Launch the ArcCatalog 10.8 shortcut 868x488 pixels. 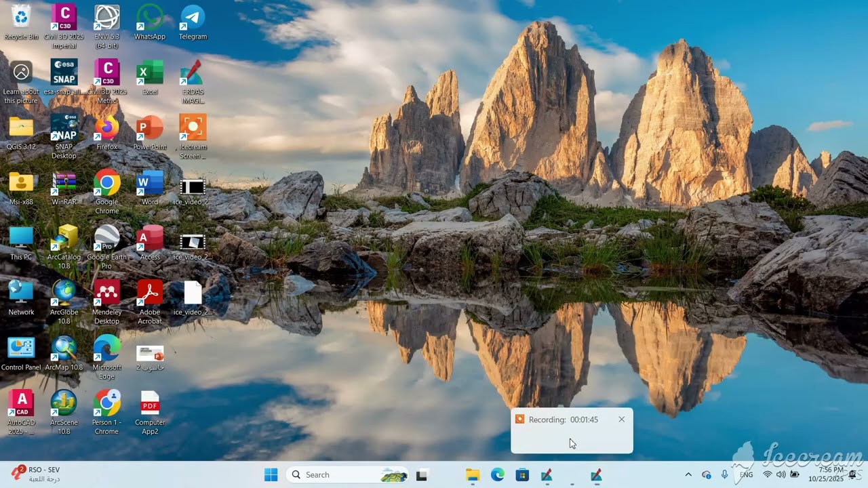point(64,247)
